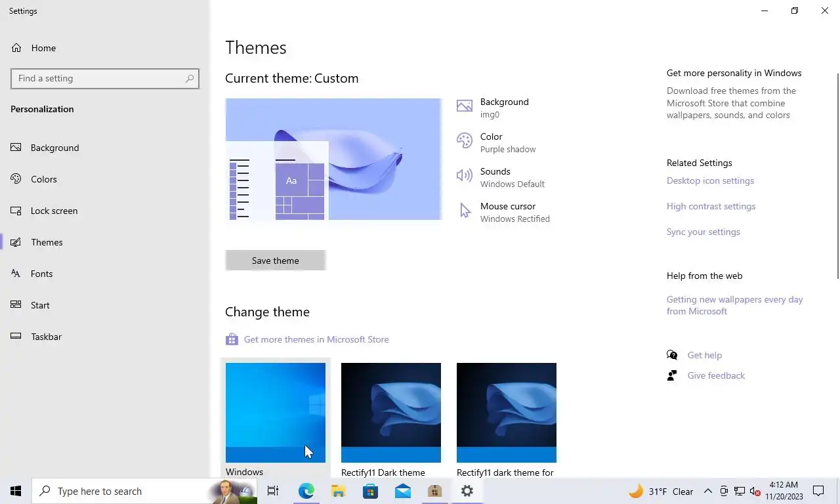Click the muted volume tray icon
This screenshot has width=840, height=504.
(x=755, y=491)
